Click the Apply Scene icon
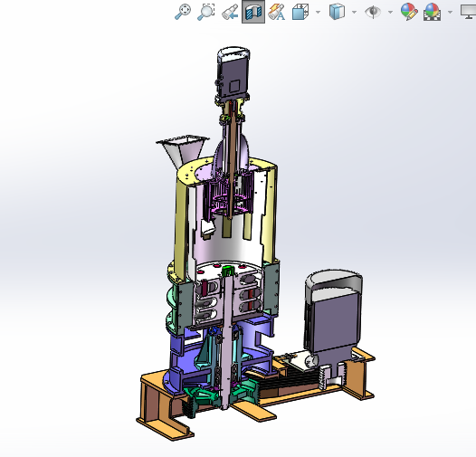This screenshot has width=476, height=457. [432, 12]
